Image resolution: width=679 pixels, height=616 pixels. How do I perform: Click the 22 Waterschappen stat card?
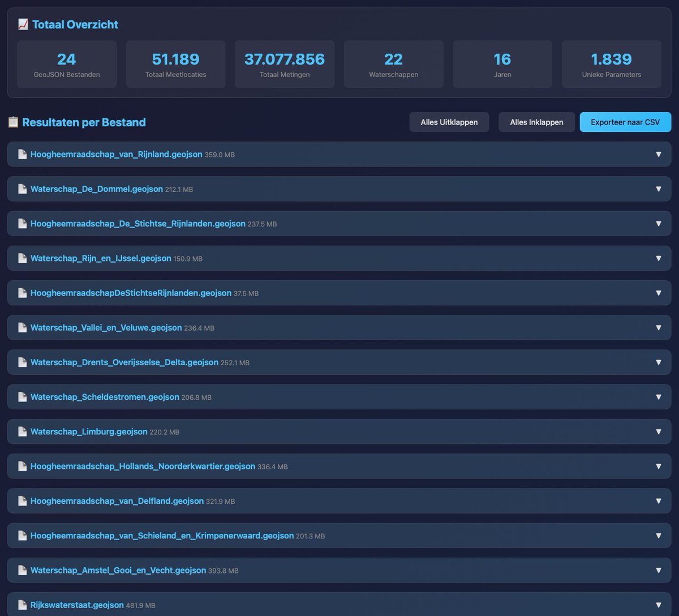(x=393, y=64)
